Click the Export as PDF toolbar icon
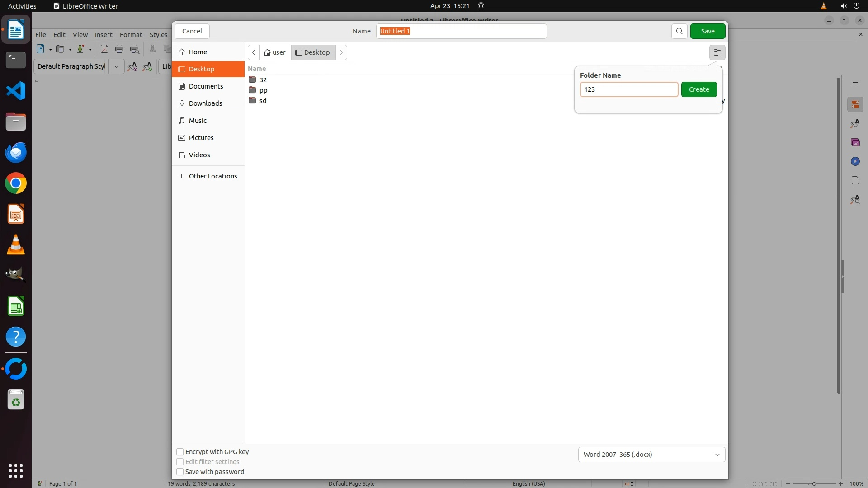The image size is (868, 488). [104, 49]
